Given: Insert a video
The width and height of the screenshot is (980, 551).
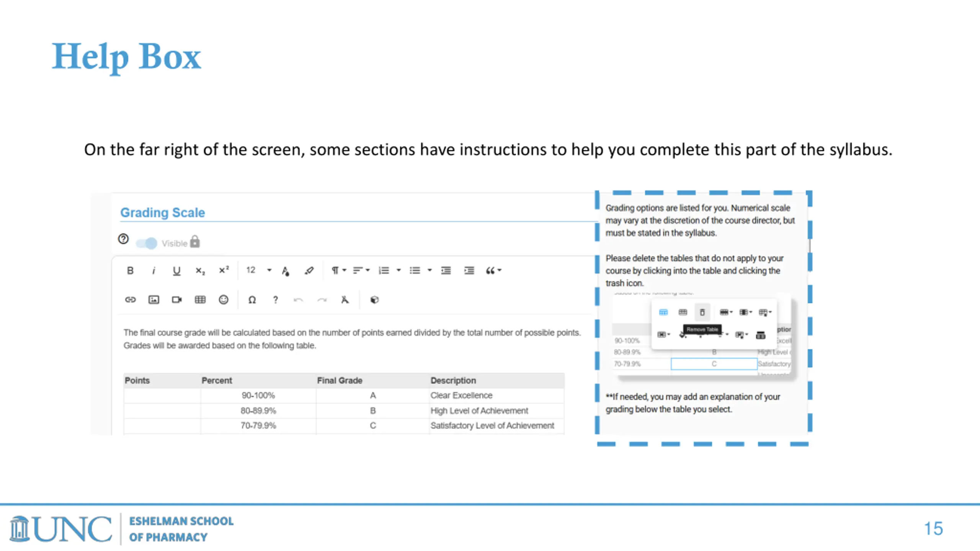Looking at the screenshot, I should [177, 300].
